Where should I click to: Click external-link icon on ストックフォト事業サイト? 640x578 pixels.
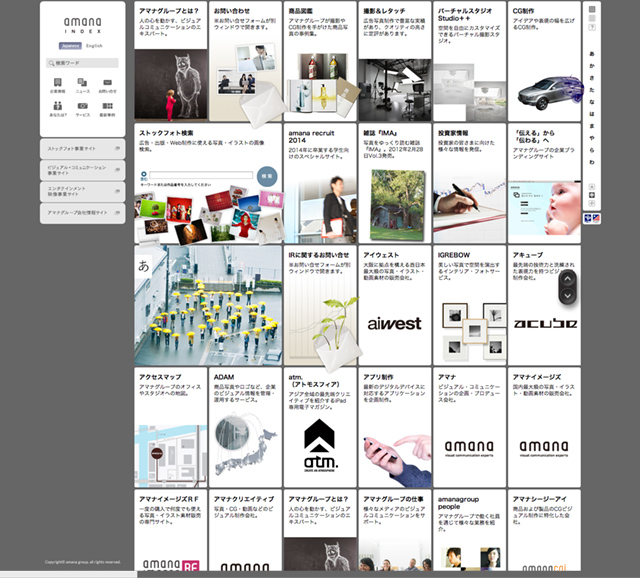pos(118,149)
